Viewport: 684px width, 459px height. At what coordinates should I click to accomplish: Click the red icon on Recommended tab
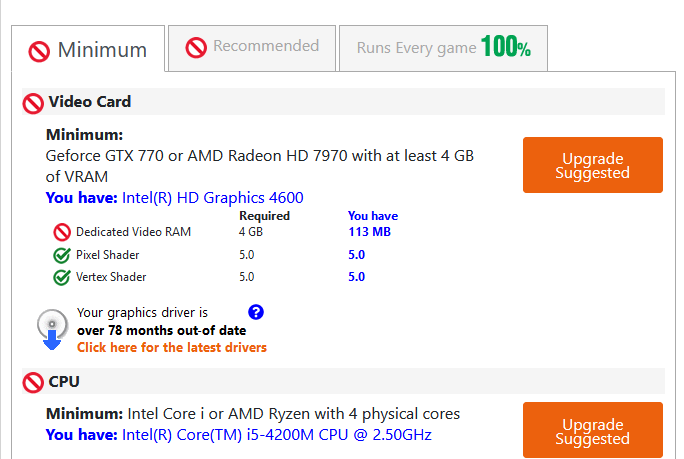(x=196, y=46)
